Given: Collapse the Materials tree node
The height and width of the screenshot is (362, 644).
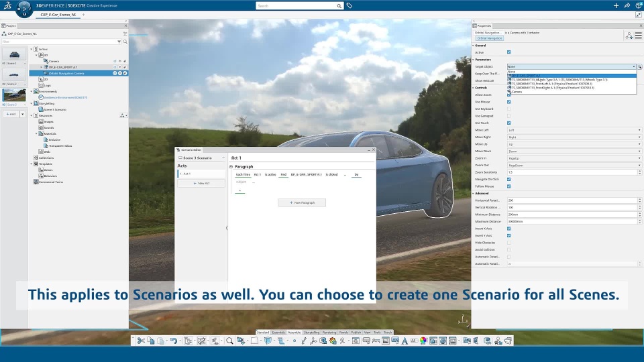Looking at the screenshot, I should click(36, 134).
